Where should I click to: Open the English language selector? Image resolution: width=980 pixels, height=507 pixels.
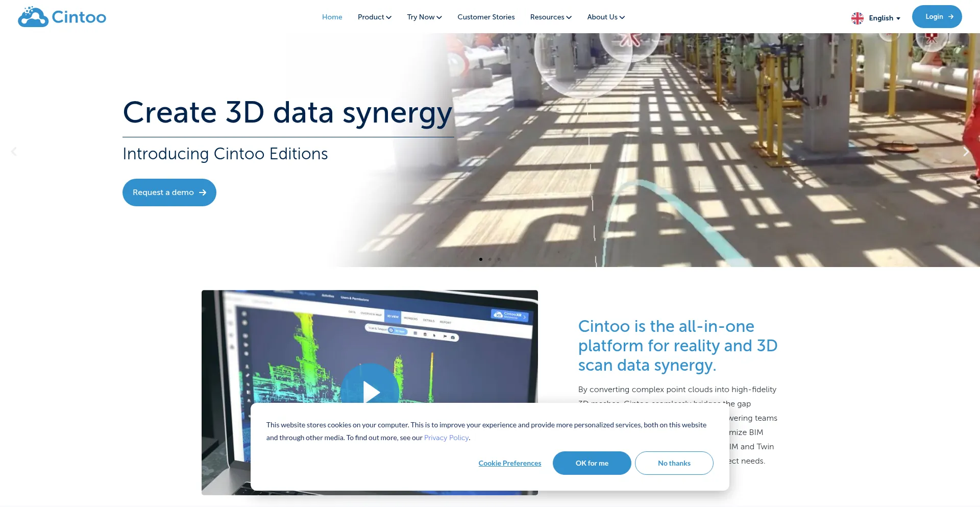pos(876,18)
